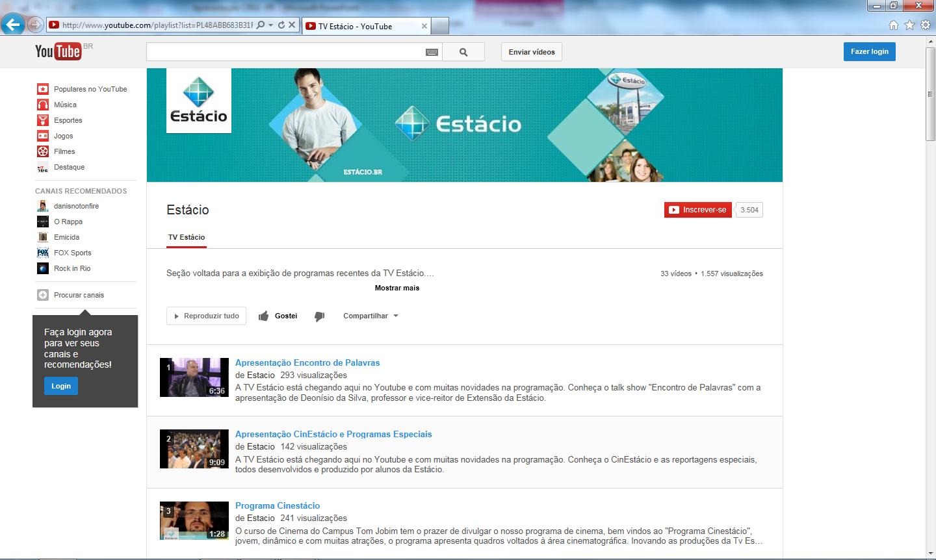Click the Login button in the dark prompt

[x=61, y=386]
